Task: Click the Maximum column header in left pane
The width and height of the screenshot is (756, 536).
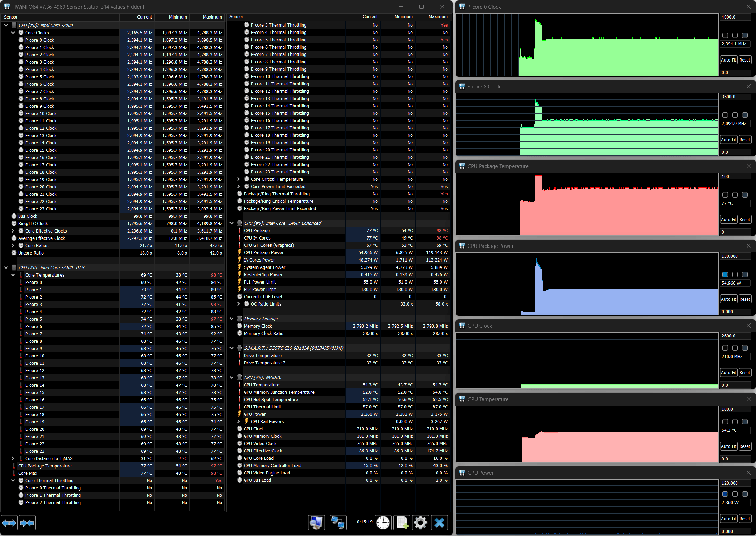Action: 212,17
